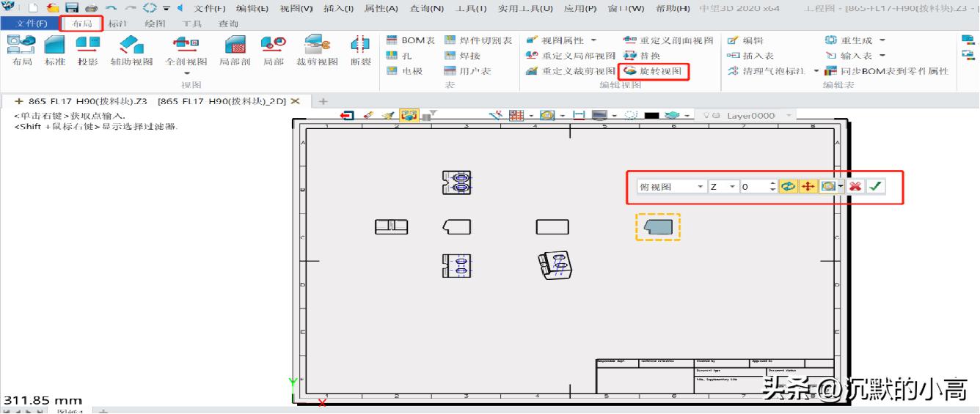Click 重定义剖面视图 redefine section view
The height and width of the screenshot is (414, 980).
coord(668,40)
